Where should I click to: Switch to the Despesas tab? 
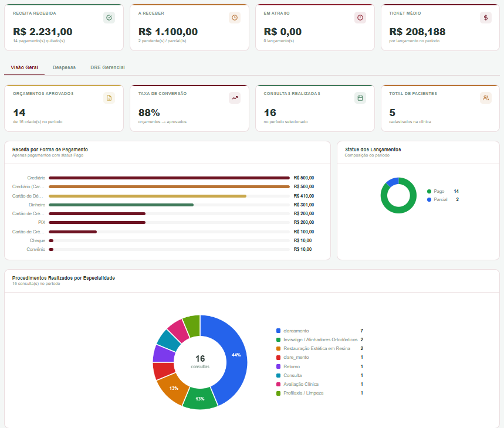(65, 67)
